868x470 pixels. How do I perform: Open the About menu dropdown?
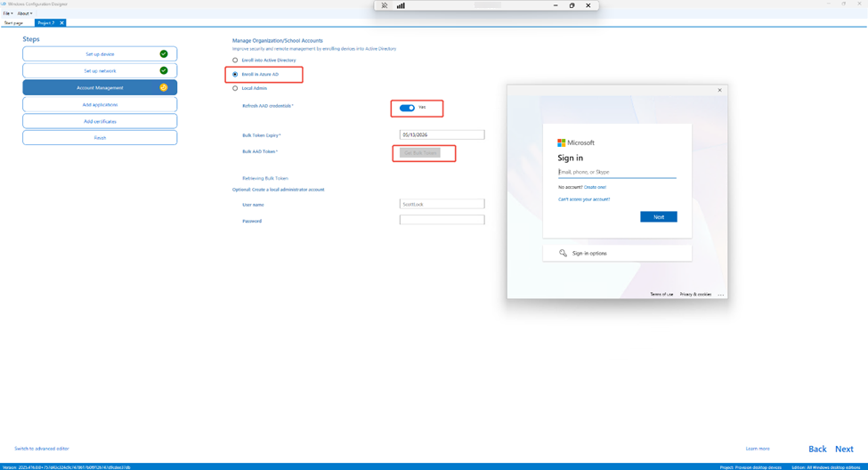tap(25, 13)
